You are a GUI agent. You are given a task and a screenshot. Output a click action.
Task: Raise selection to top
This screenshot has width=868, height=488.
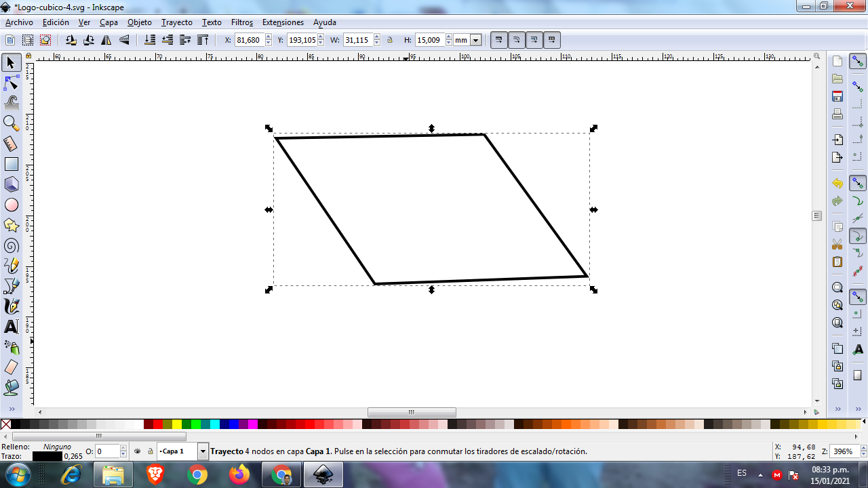click(x=203, y=40)
